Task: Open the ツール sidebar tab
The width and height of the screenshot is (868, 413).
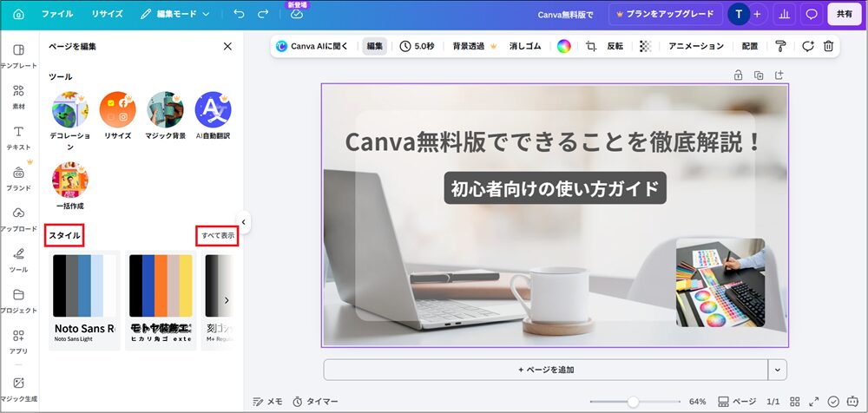Action: tap(19, 260)
